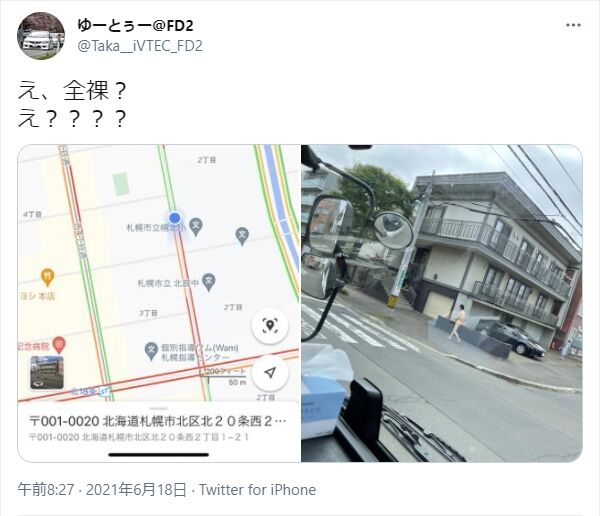Expand the address sheet grab handle
Screen dimensions: 600x516
pos(158,408)
